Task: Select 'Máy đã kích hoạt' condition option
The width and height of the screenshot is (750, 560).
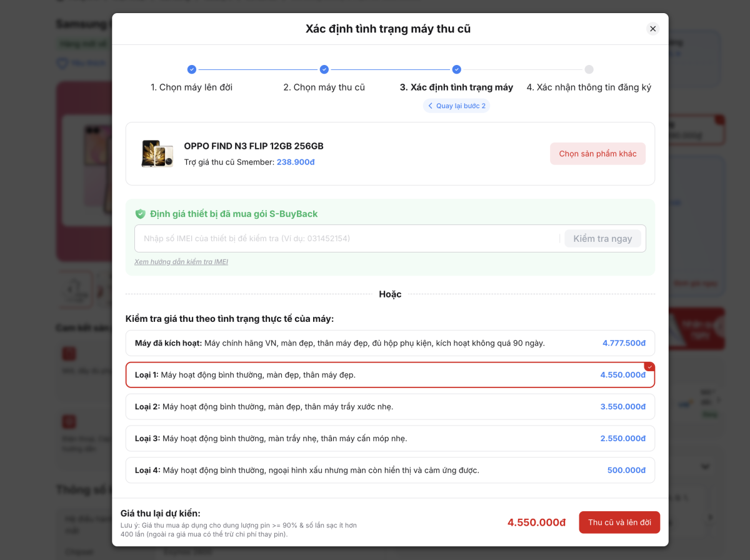Action: [x=391, y=343]
